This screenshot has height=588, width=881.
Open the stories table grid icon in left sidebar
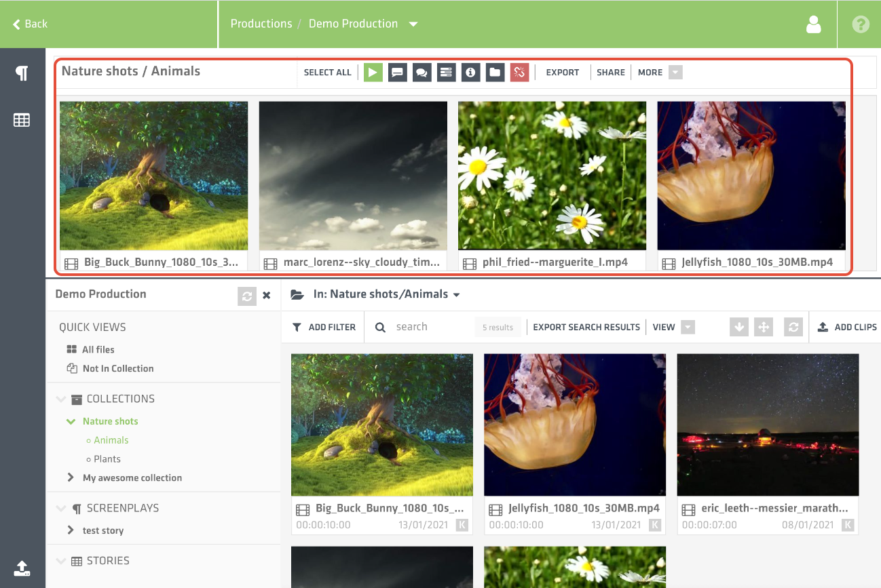22,120
